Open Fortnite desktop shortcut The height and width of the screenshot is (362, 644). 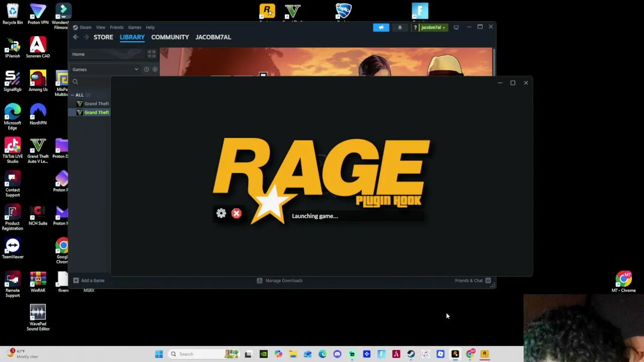420,12
